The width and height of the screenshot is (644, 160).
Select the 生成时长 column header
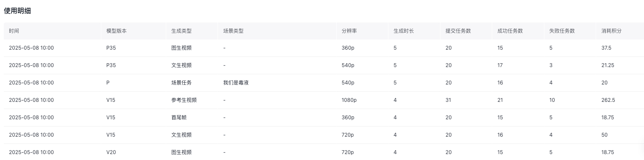[x=404, y=31]
